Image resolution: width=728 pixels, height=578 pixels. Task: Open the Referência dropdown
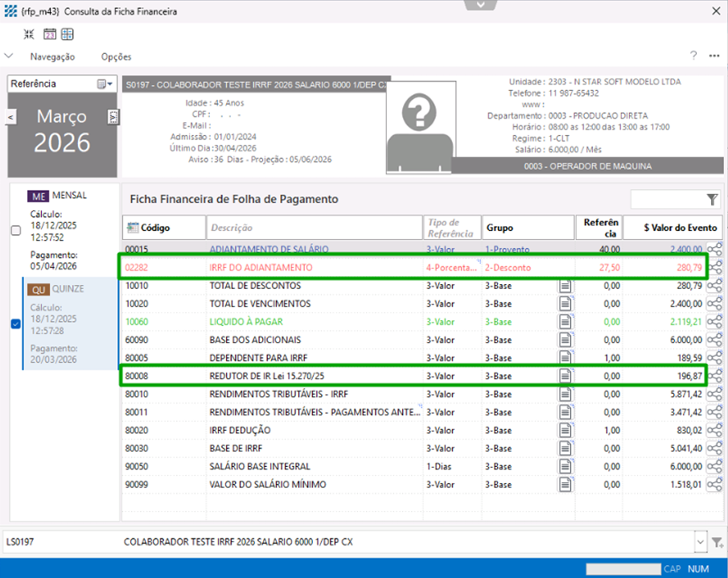pos(105,84)
